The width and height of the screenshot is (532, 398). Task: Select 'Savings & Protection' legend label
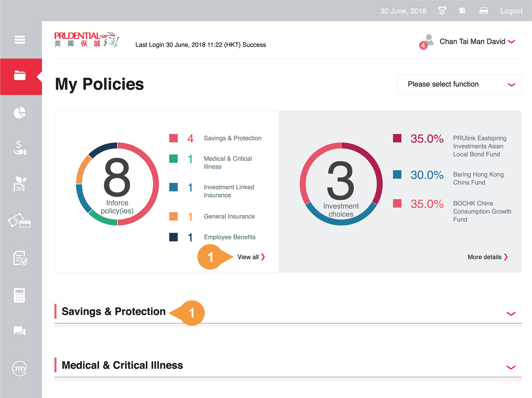pyautogui.click(x=233, y=138)
